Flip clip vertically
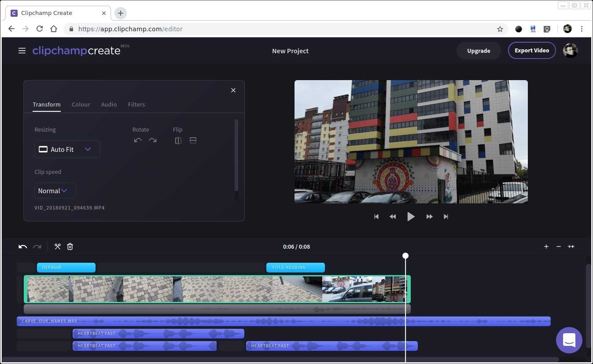Viewport: 593px width, 364px height. (x=193, y=140)
